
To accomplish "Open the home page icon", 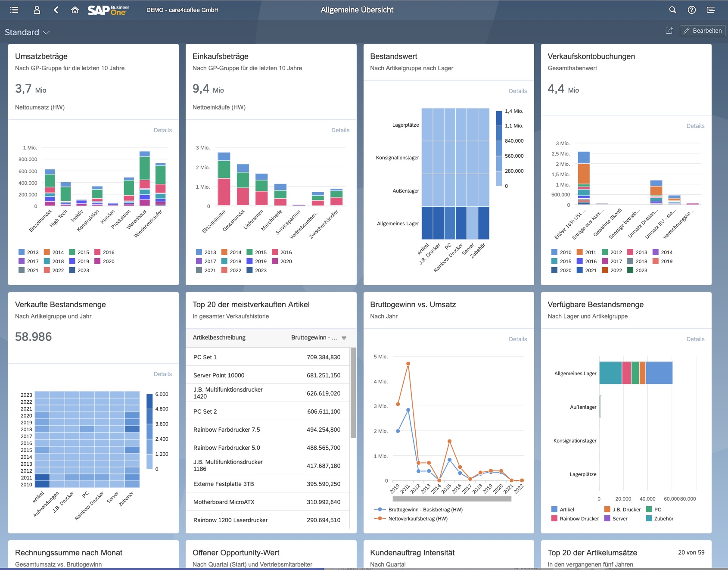I will coord(75,10).
